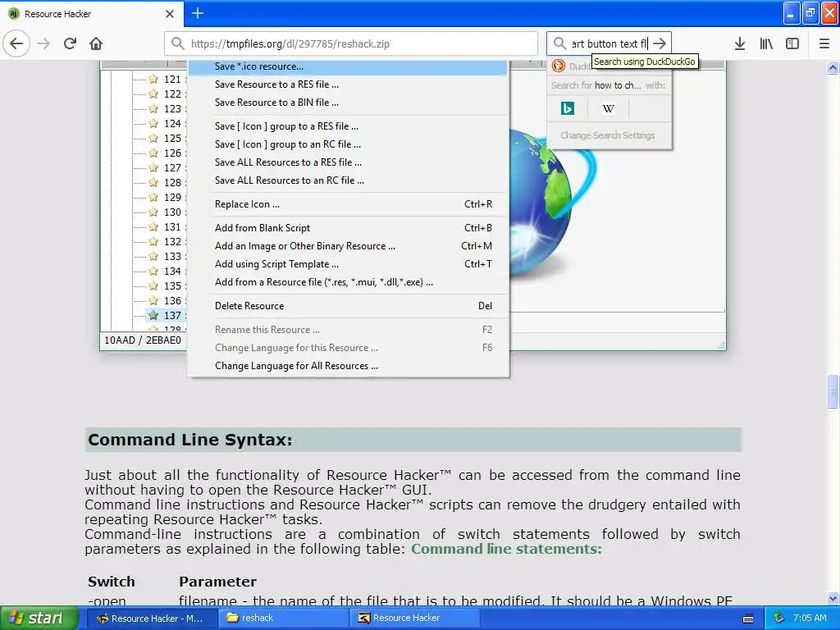Click the on-screen keyboard tray icon

pyautogui.click(x=748, y=619)
